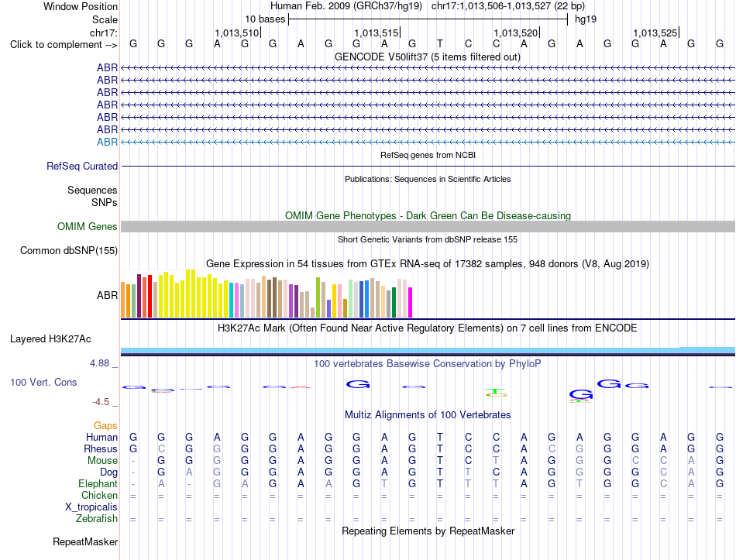Click the light-blue ABR transcript arrow line

click(x=428, y=143)
